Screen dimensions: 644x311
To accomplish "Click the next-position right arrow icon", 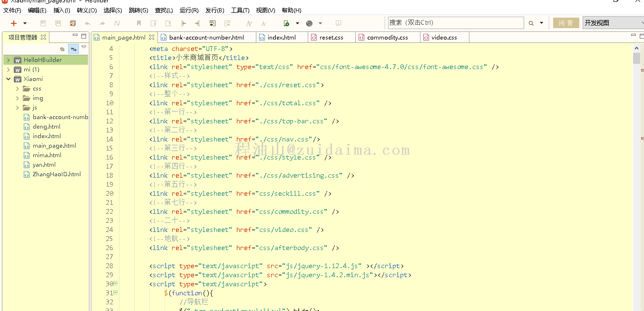I will tap(197, 23).
